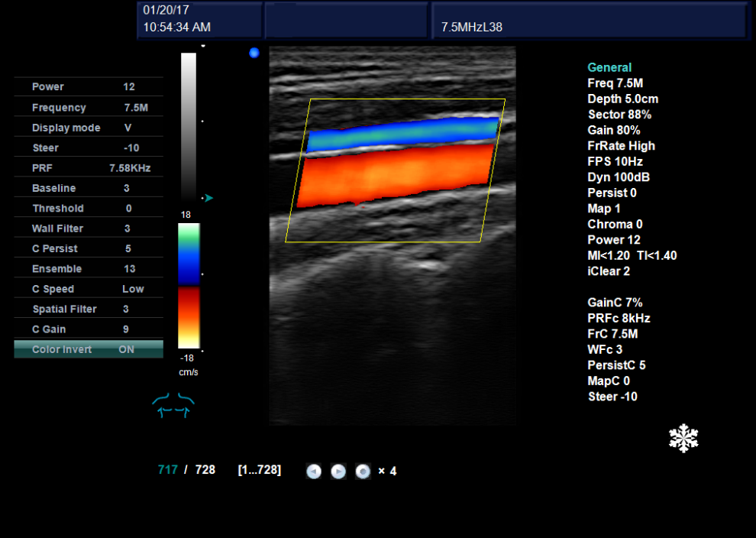Click the blue flow vessel in image

(402, 133)
